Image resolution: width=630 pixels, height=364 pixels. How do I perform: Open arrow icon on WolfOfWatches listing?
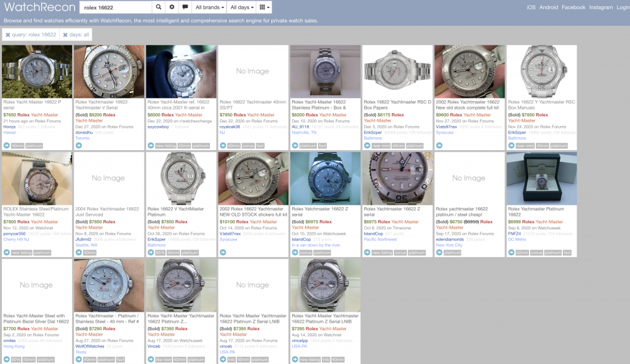tap(79, 359)
